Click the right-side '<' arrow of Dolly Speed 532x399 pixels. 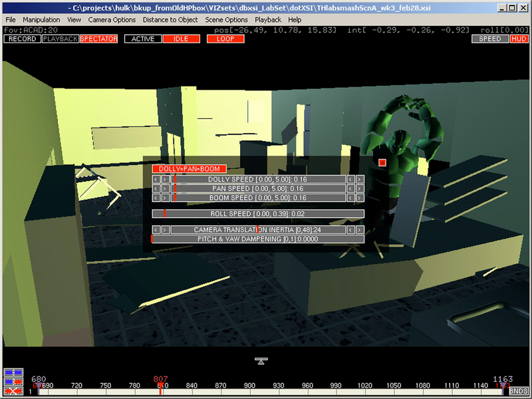(x=351, y=179)
